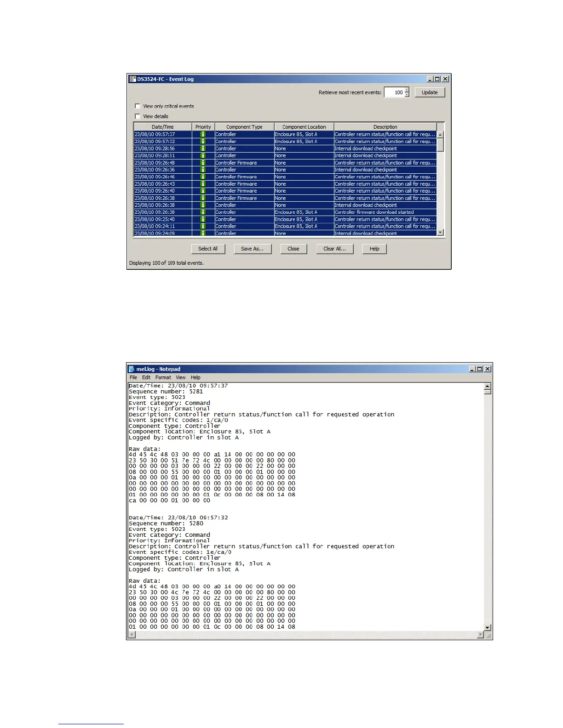Click info icon on 09:24:11 event row
This screenshot has height=728, width=563.
[203, 226]
